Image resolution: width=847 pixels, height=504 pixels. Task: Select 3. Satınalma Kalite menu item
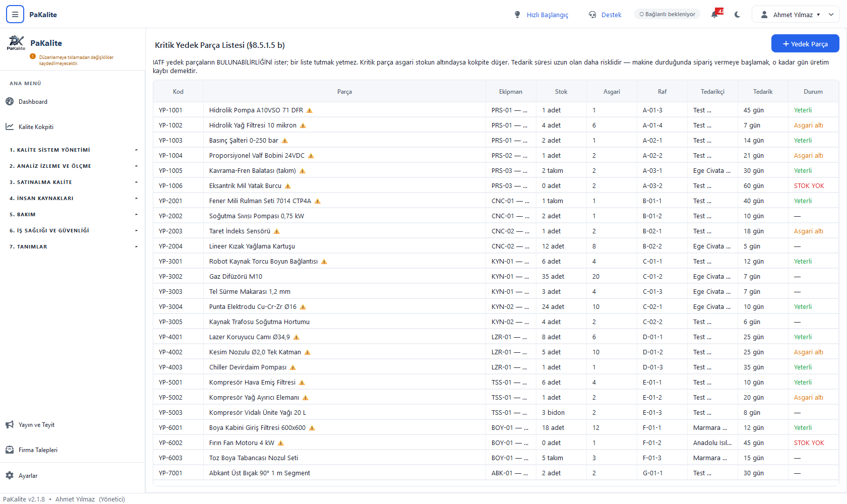73,182
